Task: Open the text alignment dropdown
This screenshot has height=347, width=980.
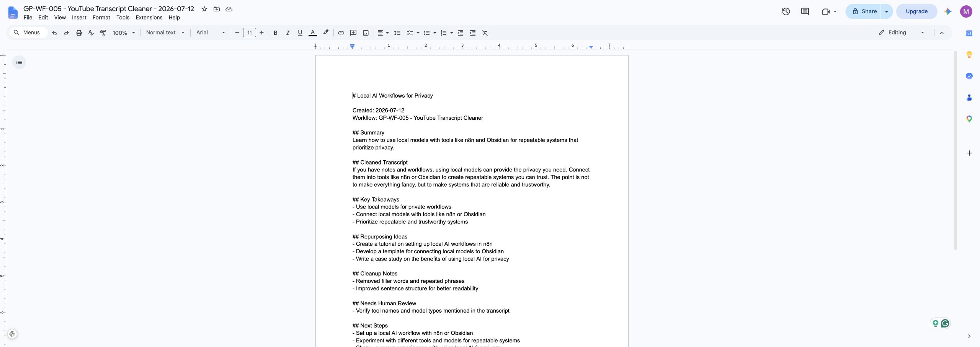Action: [383, 33]
